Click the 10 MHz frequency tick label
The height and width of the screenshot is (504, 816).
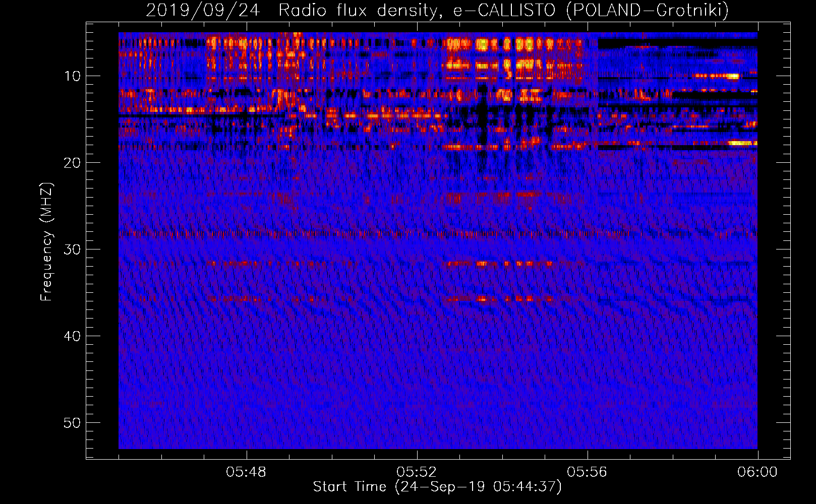pyautogui.click(x=73, y=76)
